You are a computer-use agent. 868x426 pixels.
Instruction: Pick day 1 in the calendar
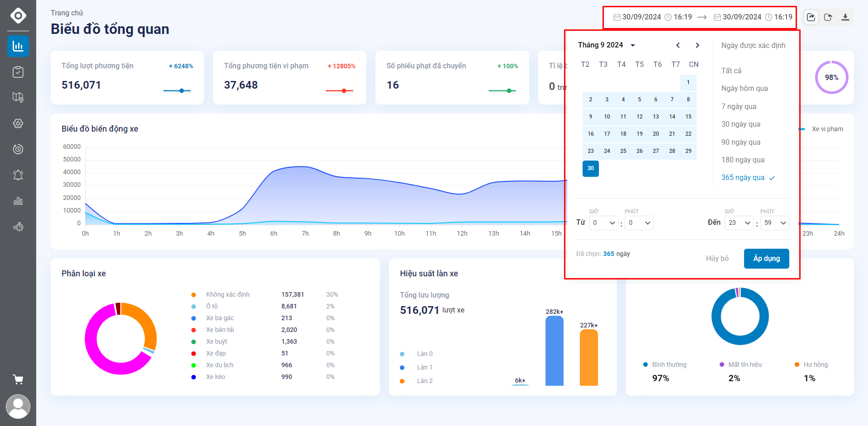click(x=688, y=82)
